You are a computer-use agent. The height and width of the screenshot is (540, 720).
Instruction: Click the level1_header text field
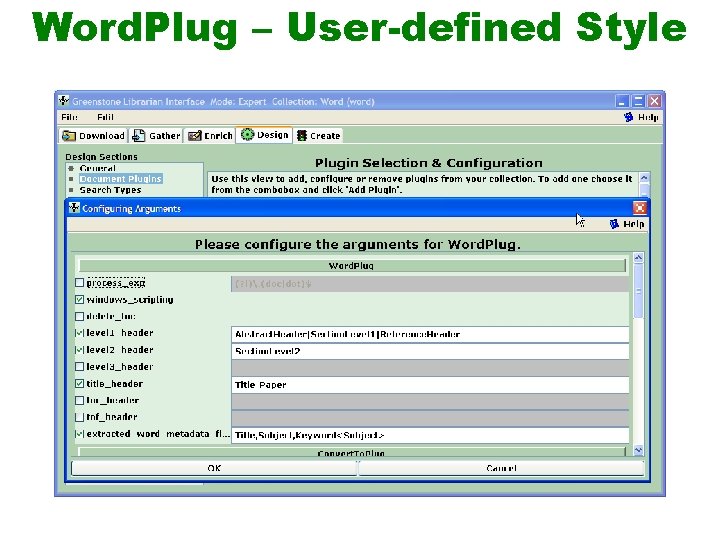(430, 334)
